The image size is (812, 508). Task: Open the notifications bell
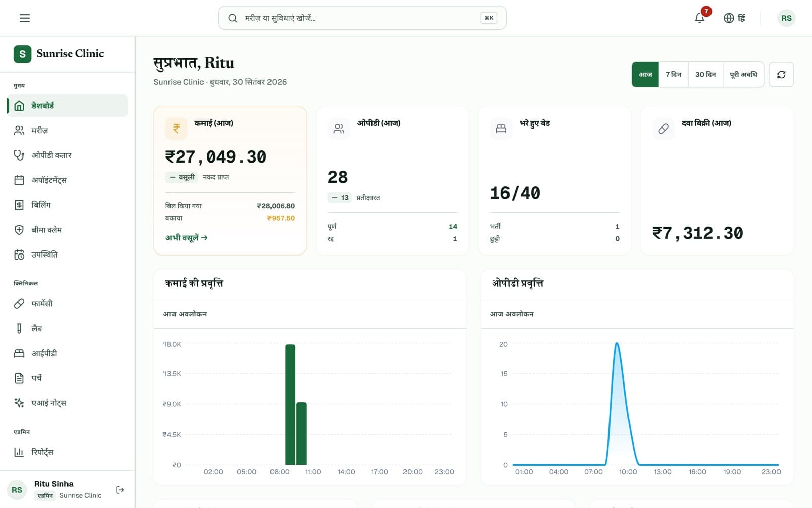[x=699, y=18]
